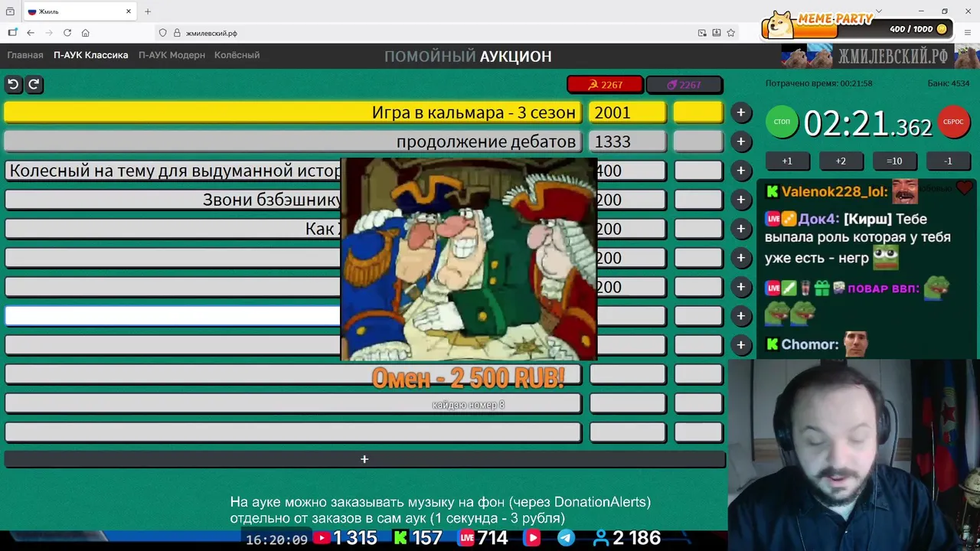Image resolution: width=980 pixels, height=551 pixels.
Task: Click the Kick viewer count icon
Action: pos(400,538)
